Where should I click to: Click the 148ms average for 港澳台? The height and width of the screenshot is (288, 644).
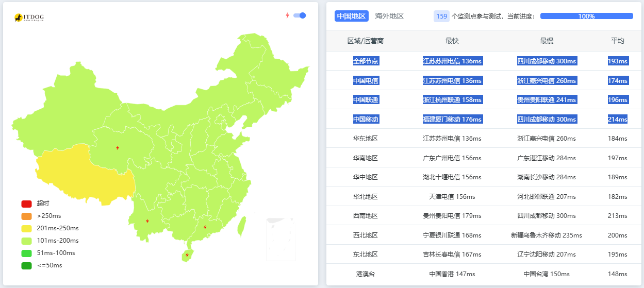point(618,274)
